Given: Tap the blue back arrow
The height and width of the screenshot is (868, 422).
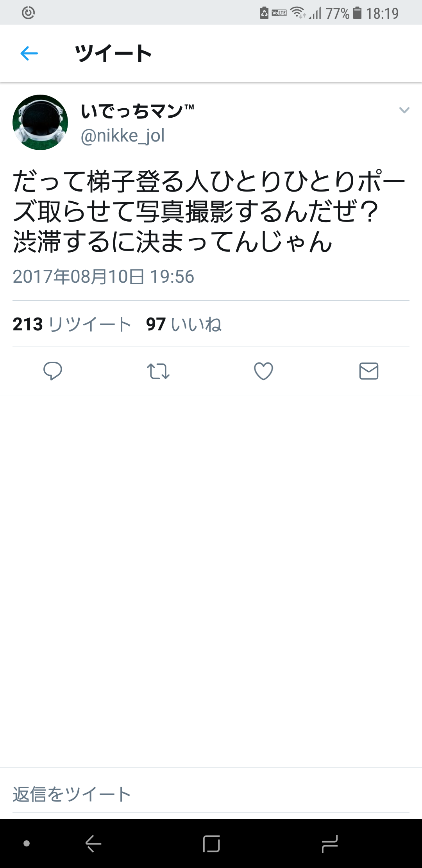Looking at the screenshot, I should (x=29, y=54).
